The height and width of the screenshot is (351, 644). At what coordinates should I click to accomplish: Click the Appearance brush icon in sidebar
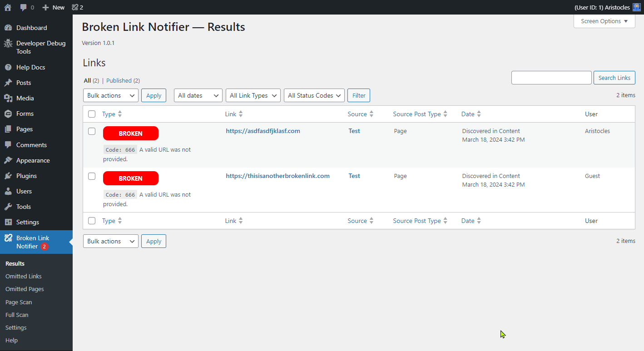(10, 160)
